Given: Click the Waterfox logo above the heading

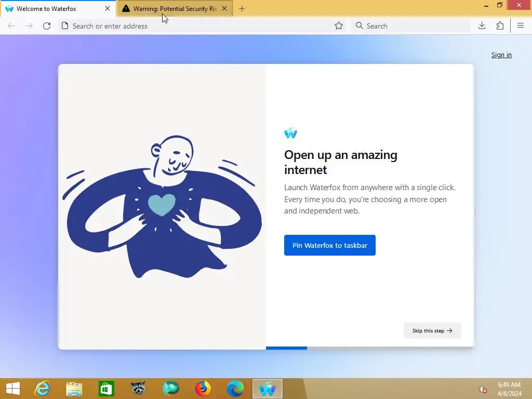Looking at the screenshot, I should coord(291,132).
